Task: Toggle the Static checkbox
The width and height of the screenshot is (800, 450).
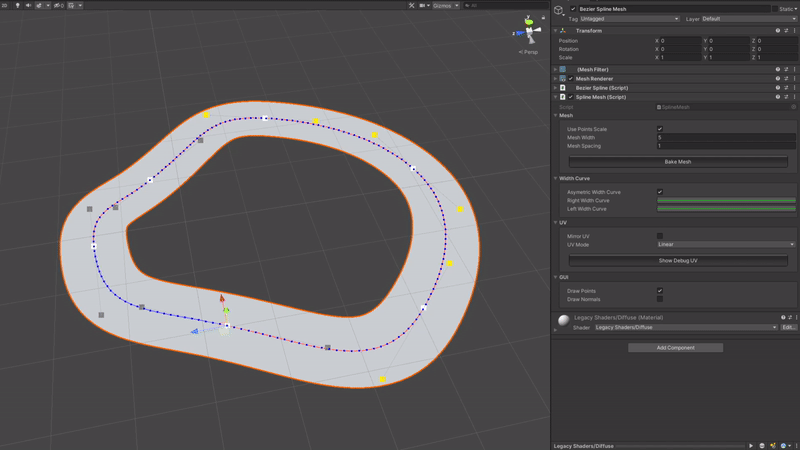Action: [x=775, y=9]
